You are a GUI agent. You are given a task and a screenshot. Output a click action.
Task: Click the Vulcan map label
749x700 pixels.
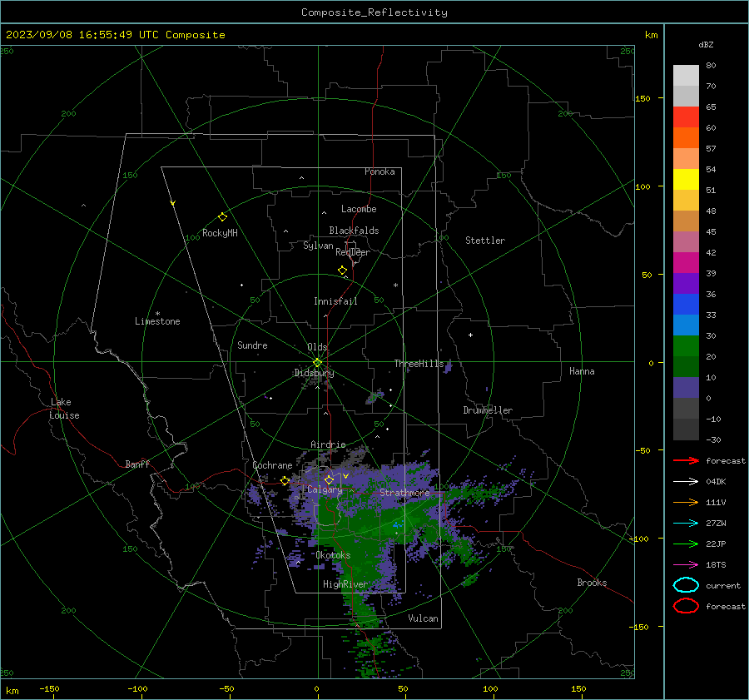click(x=423, y=618)
